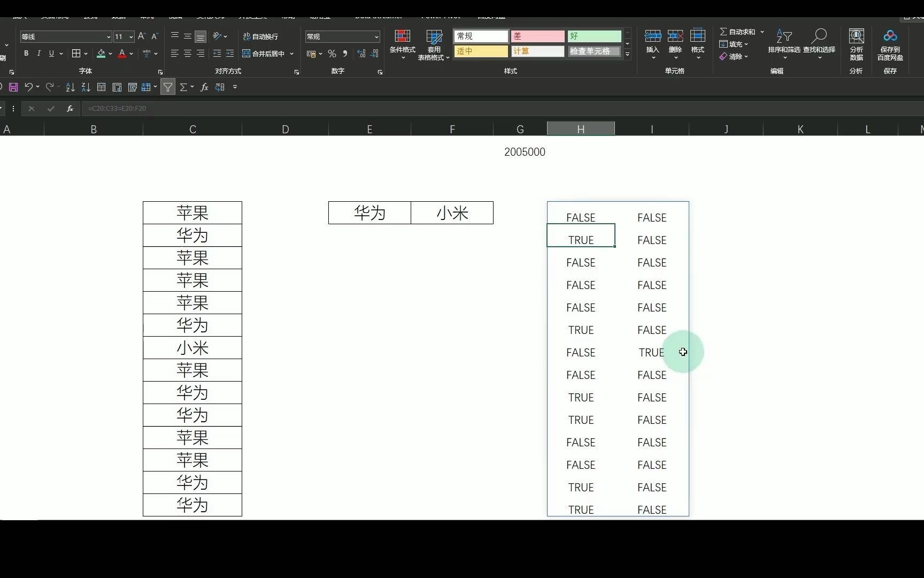The height and width of the screenshot is (578, 924).
Task: Toggle Italic formatting
Action: point(38,54)
